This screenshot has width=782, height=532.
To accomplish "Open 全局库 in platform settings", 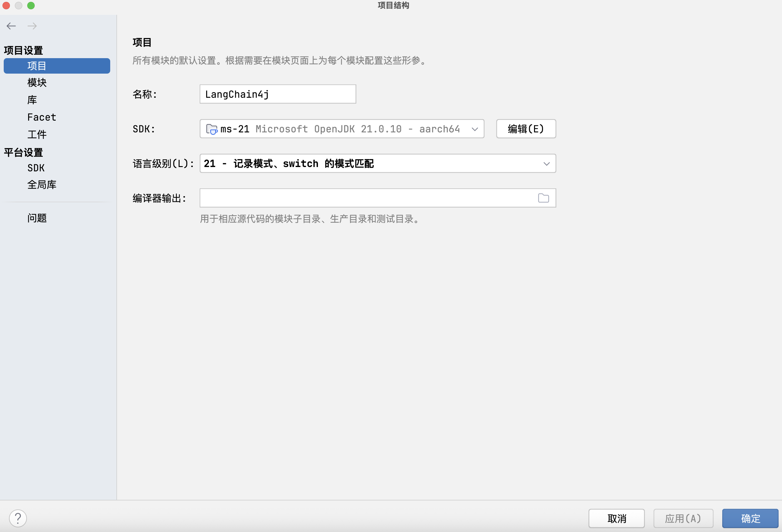I will click(42, 185).
